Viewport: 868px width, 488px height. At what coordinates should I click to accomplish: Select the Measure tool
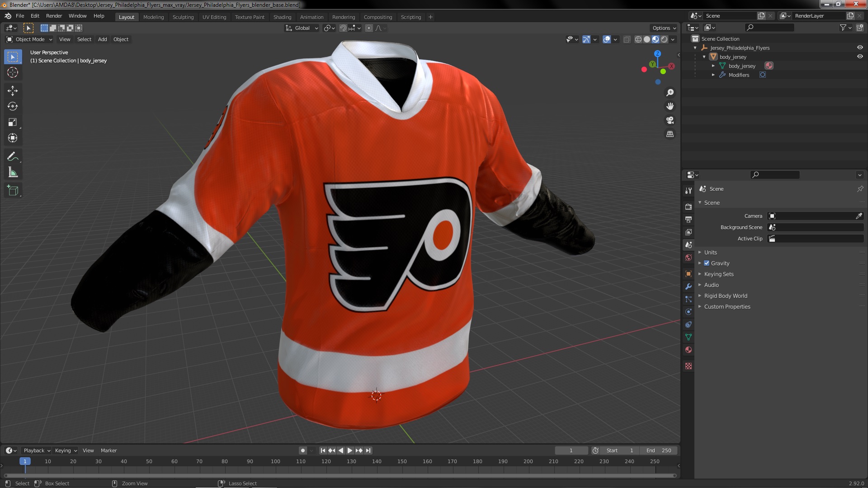tap(13, 173)
